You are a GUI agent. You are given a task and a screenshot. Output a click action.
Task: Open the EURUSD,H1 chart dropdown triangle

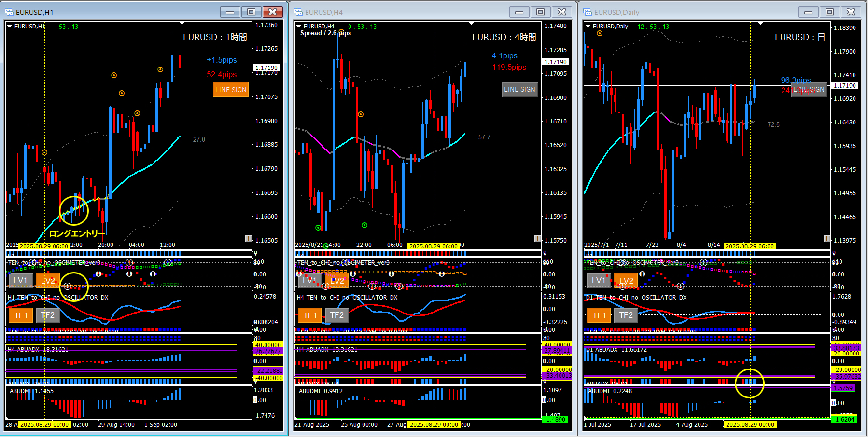9,27
